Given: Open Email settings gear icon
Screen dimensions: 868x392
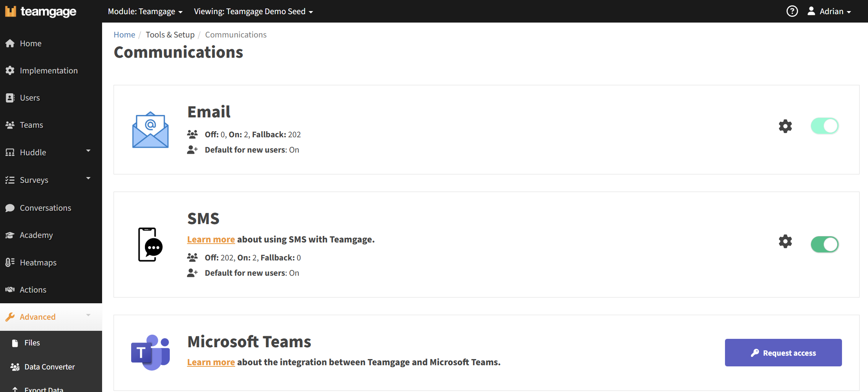Looking at the screenshot, I should [x=785, y=126].
